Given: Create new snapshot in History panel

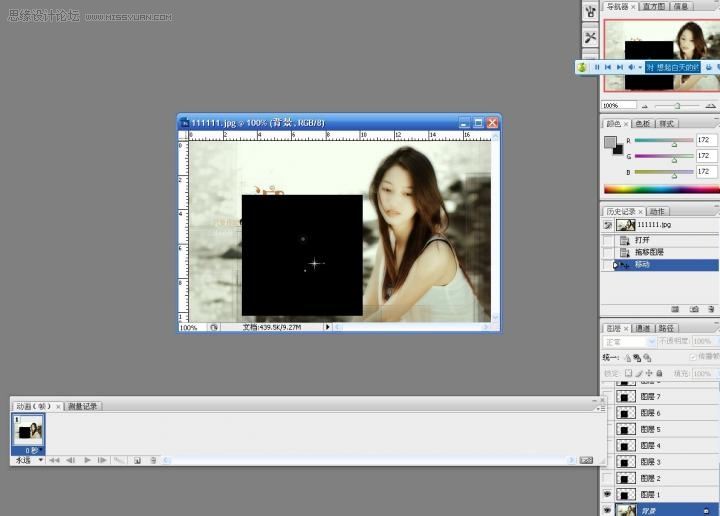Looking at the screenshot, I should coord(694,309).
